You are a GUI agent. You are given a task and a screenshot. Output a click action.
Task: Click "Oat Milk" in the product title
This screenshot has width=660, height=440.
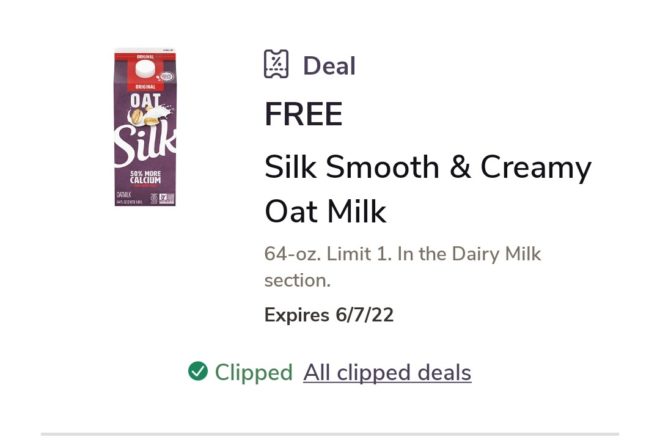tap(325, 212)
